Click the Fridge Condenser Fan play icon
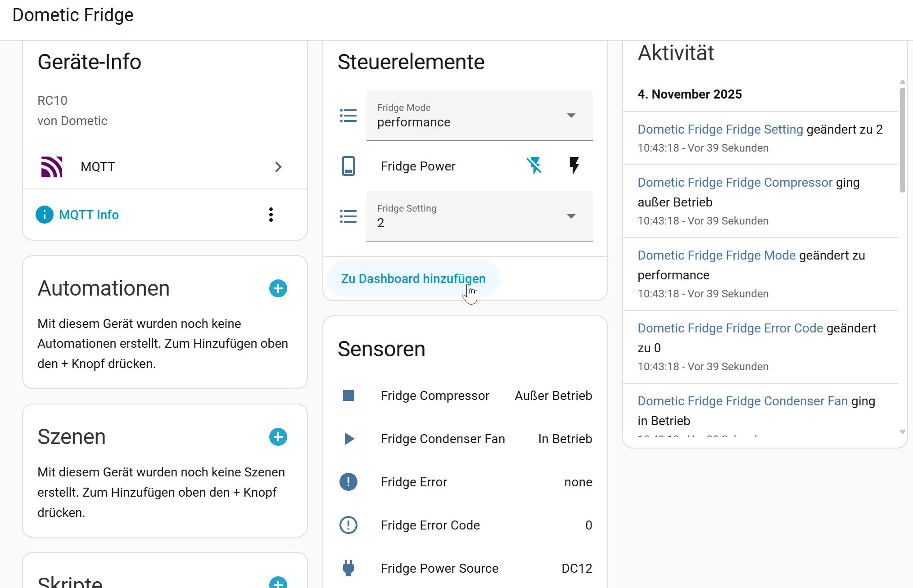Image resolution: width=913 pixels, height=588 pixels. point(348,439)
